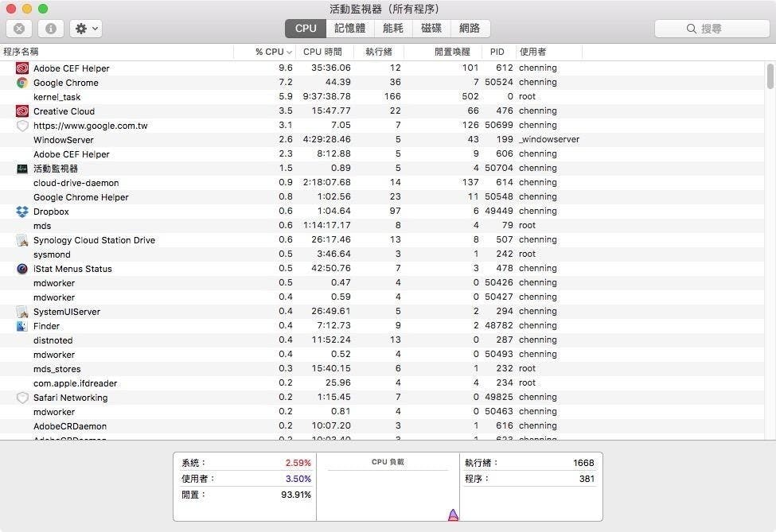This screenshot has height=532, width=776.
Task: Click the vertical scrollbar thumb of process list
Action: point(770,76)
